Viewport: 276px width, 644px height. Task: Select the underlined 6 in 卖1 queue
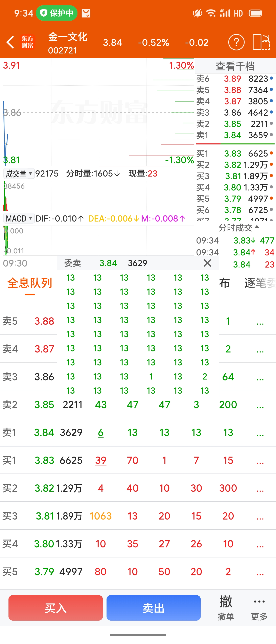tap(100, 433)
